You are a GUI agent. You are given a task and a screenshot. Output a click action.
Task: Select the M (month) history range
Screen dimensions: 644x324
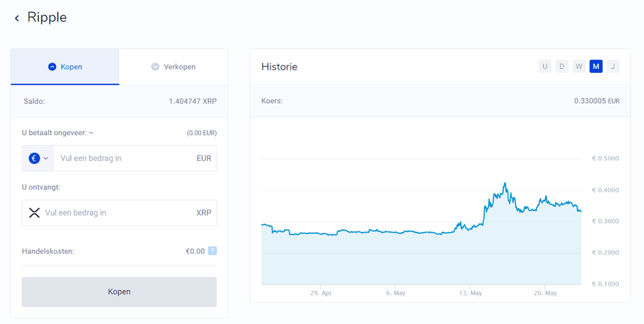pos(596,66)
